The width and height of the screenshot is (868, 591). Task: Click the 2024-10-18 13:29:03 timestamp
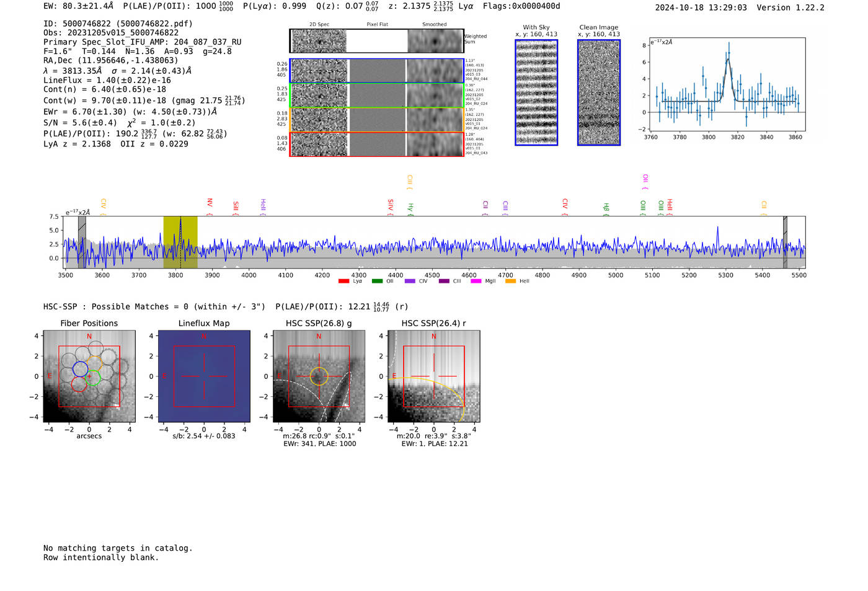[701, 7]
